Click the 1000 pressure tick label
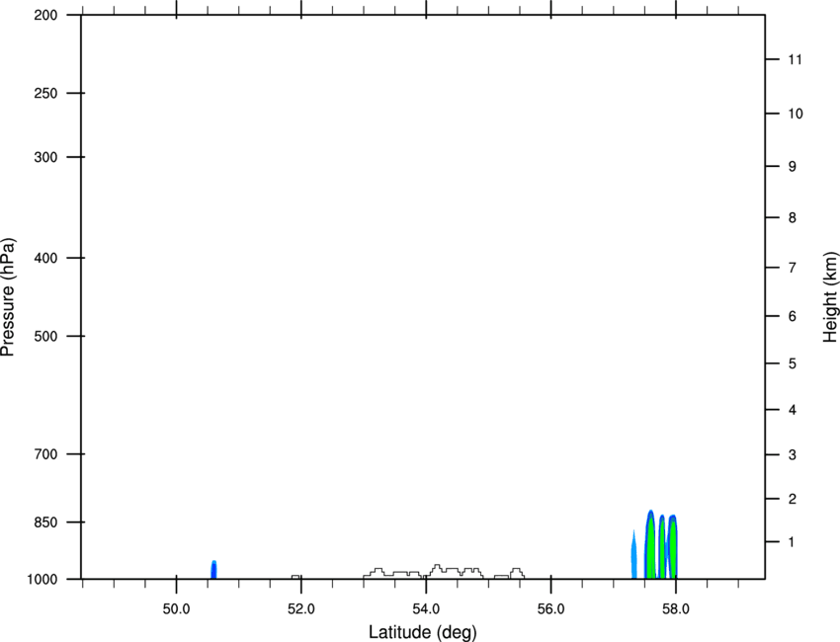Viewport: 840px width, 642px height. [42, 579]
